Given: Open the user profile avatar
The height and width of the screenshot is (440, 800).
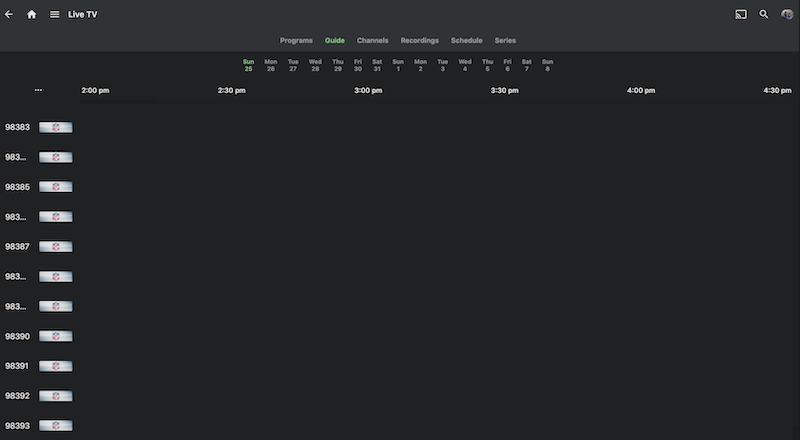Looking at the screenshot, I should (x=787, y=14).
